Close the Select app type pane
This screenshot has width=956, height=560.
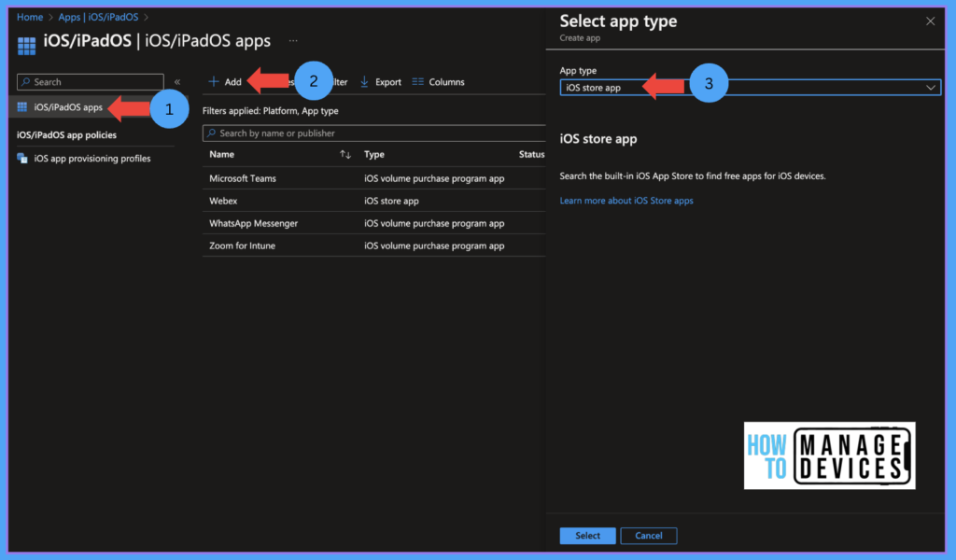pyautogui.click(x=931, y=21)
